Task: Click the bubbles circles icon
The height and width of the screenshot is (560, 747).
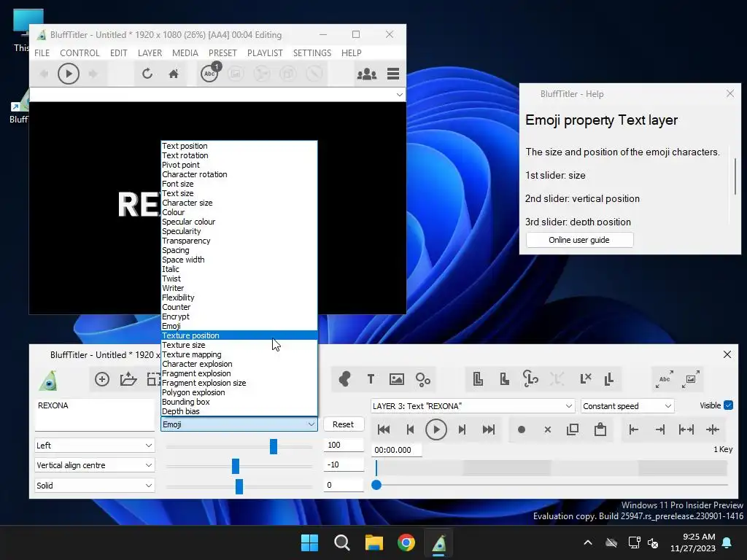Action: [x=422, y=379]
